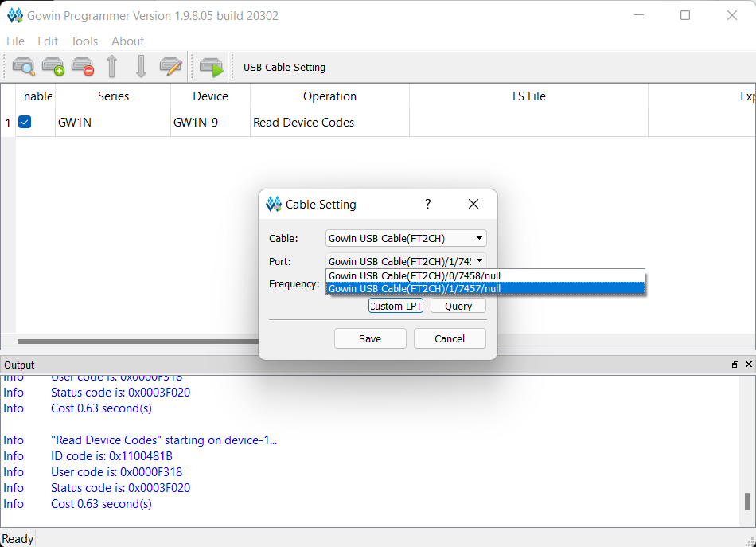Open the Edit menu
The image size is (756, 547).
pyautogui.click(x=48, y=41)
